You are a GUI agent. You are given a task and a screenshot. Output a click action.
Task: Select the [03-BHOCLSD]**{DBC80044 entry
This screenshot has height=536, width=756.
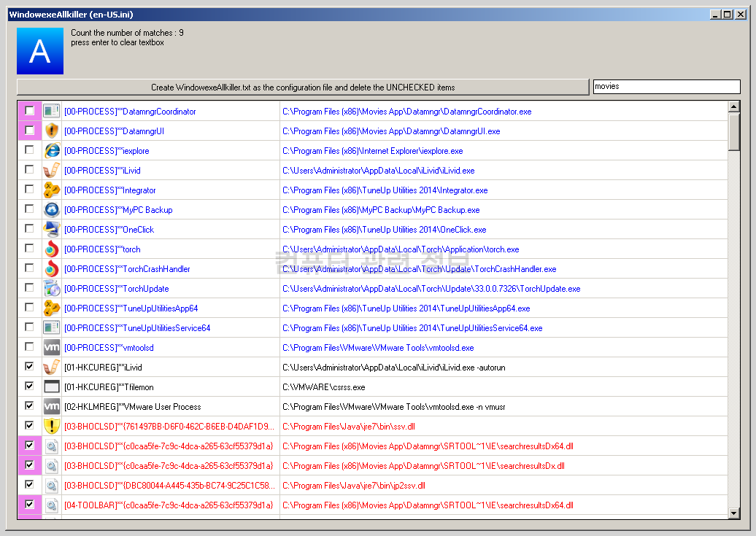[x=169, y=486]
